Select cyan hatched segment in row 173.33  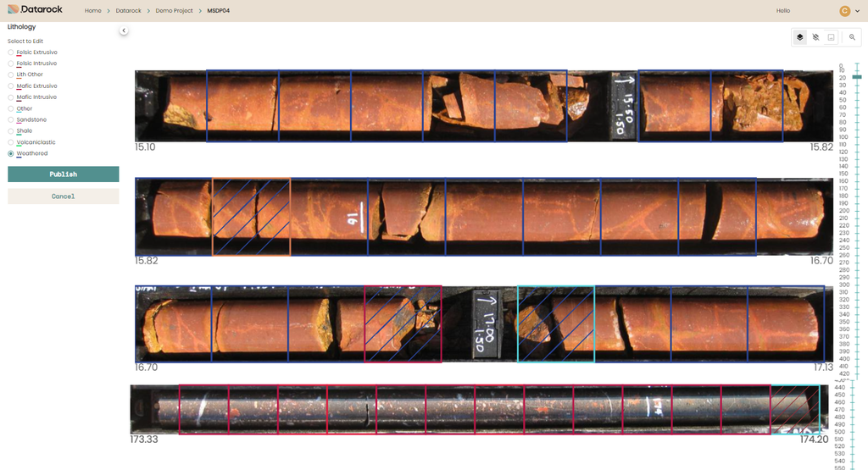pyautogui.click(x=795, y=409)
